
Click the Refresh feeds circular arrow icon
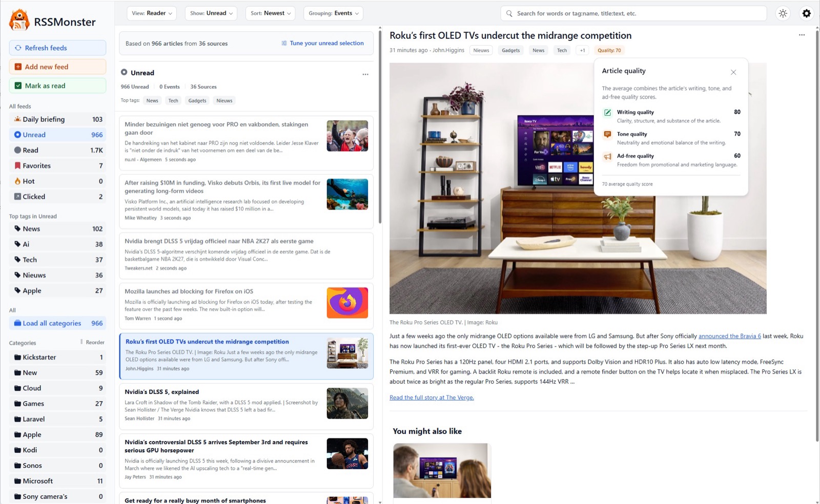pyautogui.click(x=18, y=48)
